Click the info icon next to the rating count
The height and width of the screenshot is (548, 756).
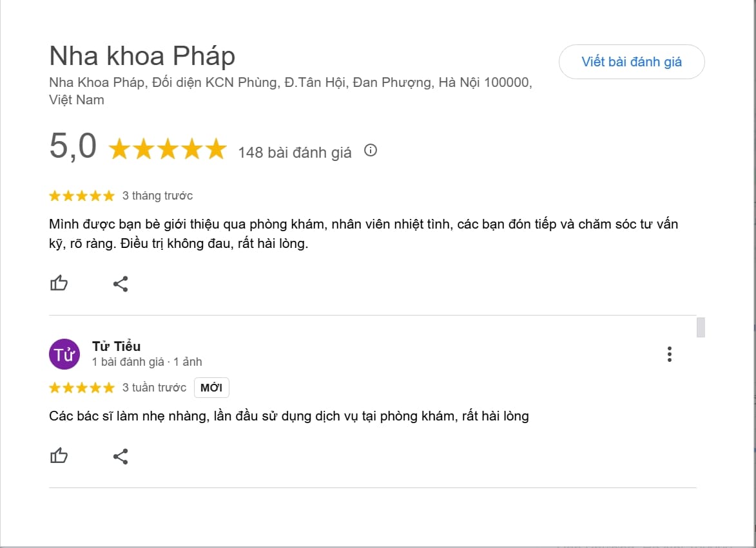click(371, 151)
